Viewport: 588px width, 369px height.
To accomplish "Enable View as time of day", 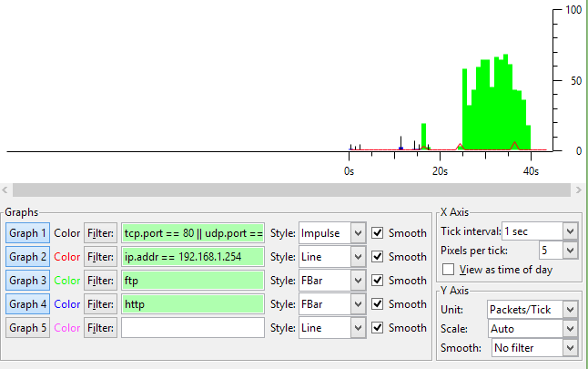I will tap(447, 270).
